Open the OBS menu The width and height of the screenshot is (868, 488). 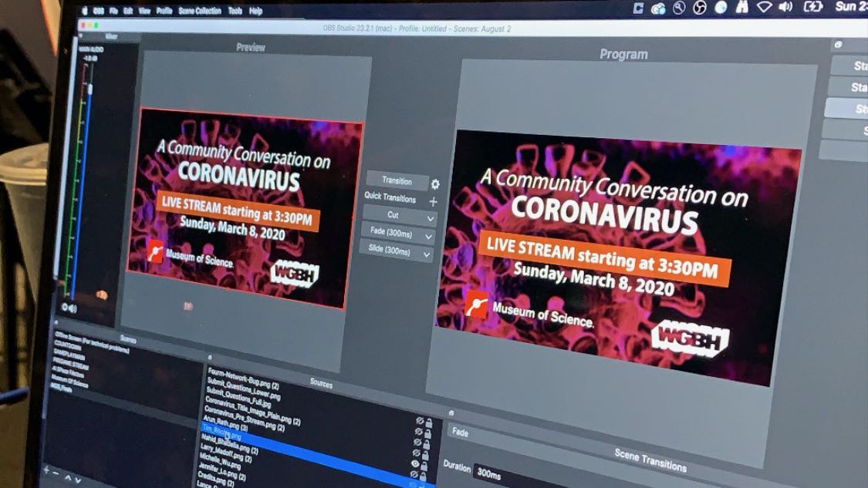tap(99, 11)
